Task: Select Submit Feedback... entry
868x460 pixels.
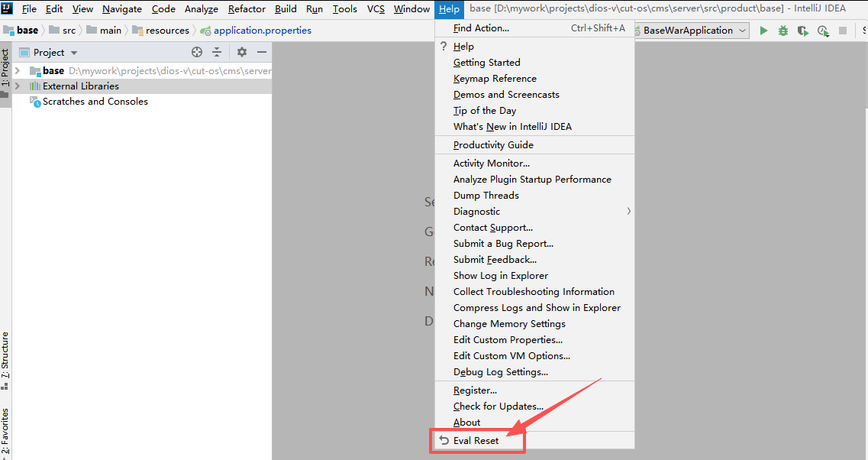Action: pyautogui.click(x=534, y=260)
